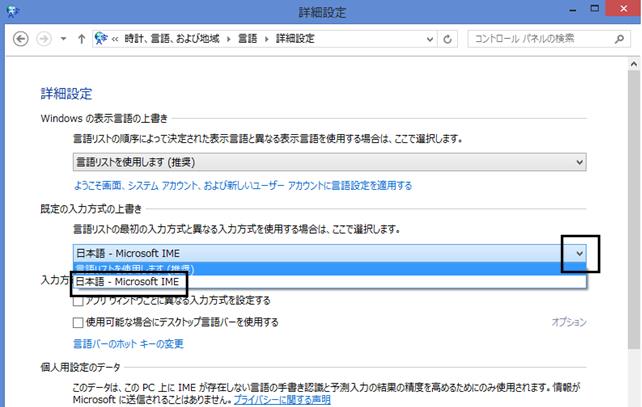Select the highlighted 言語リストを使用します option

[x=330, y=269]
